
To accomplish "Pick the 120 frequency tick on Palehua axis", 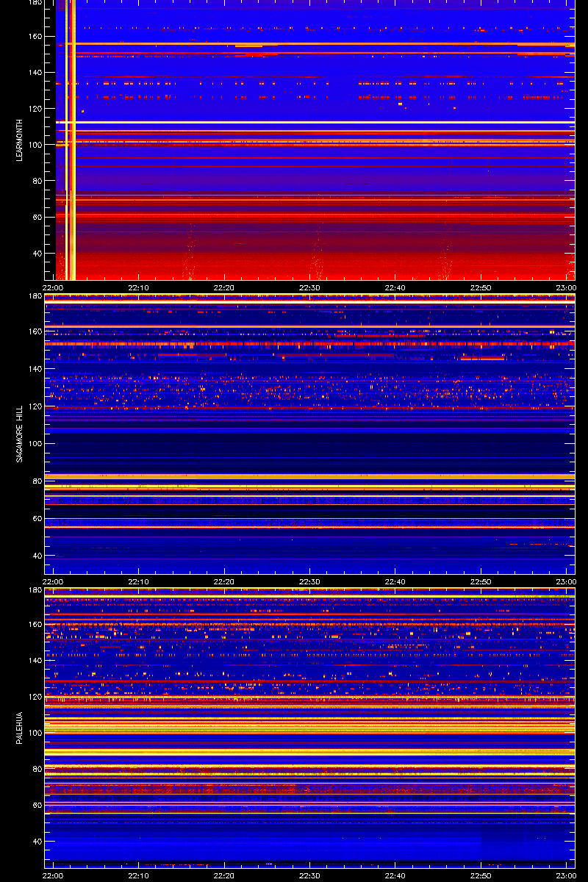I will point(35,697).
